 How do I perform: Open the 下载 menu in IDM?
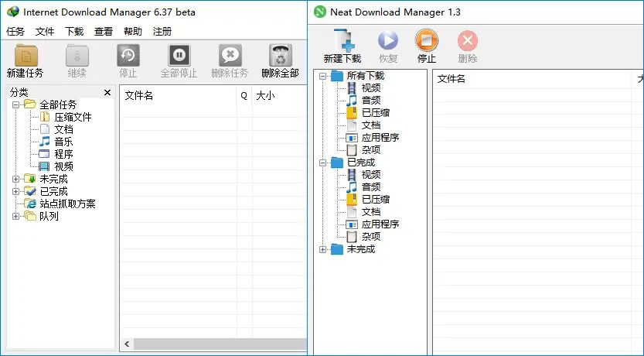[x=74, y=32]
